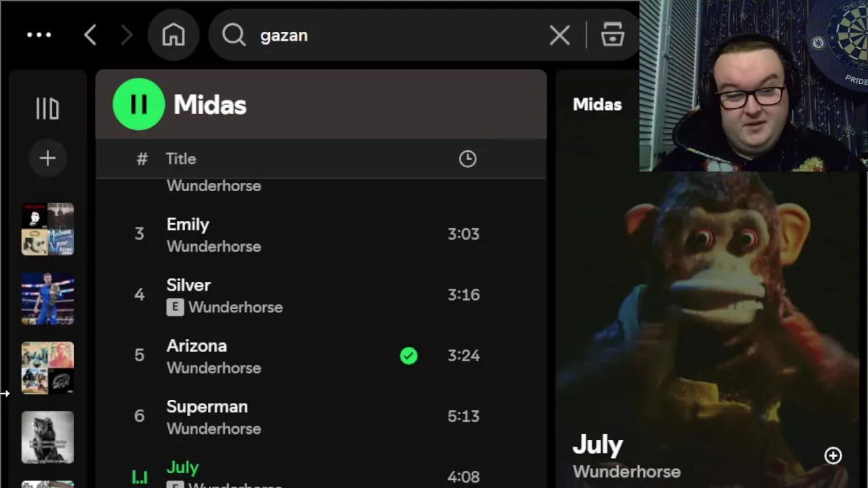868x488 pixels.
Task: Open the first collage playlist thumbnail
Action: coord(47,229)
